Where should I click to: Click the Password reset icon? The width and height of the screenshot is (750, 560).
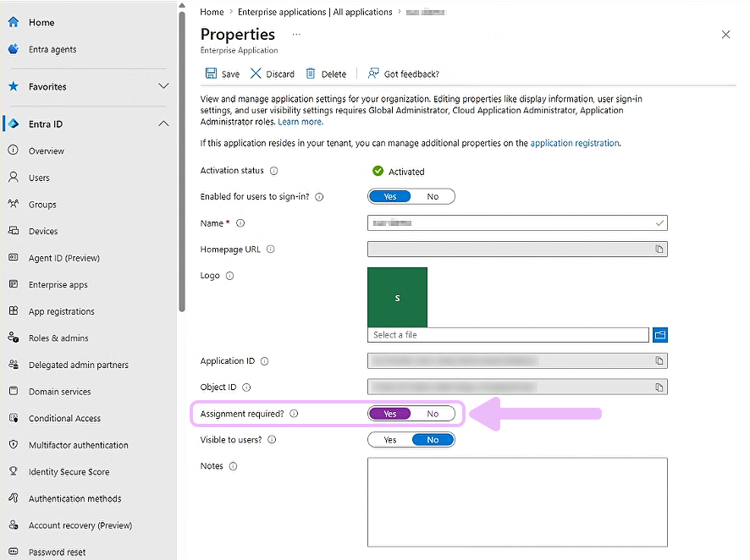14,552
